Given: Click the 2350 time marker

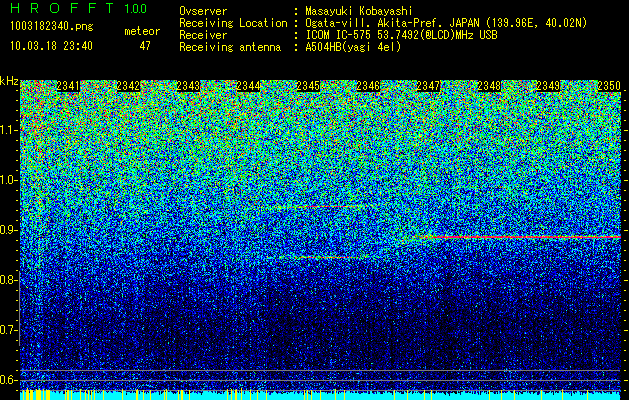Looking at the screenshot, I should pyautogui.click(x=609, y=86).
